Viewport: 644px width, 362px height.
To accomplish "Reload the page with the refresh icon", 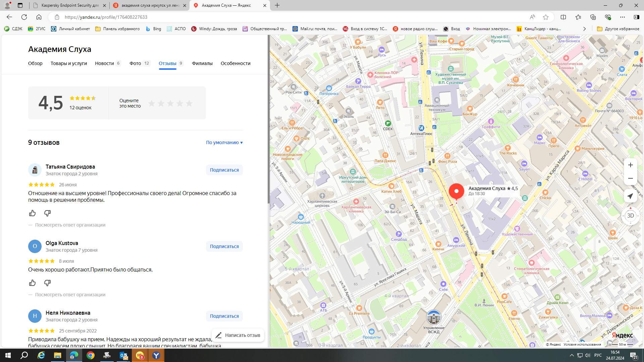I will coord(24,17).
